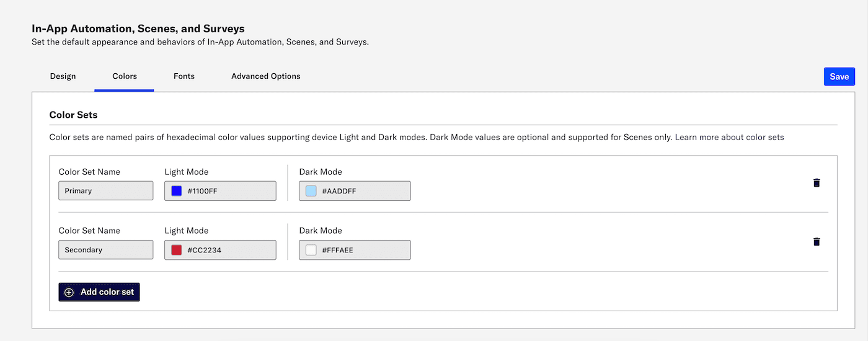868x341 pixels.
Task: Open the Secondary Light Mode red swatch
Action: pyautogui.click(x=176, y=250)
